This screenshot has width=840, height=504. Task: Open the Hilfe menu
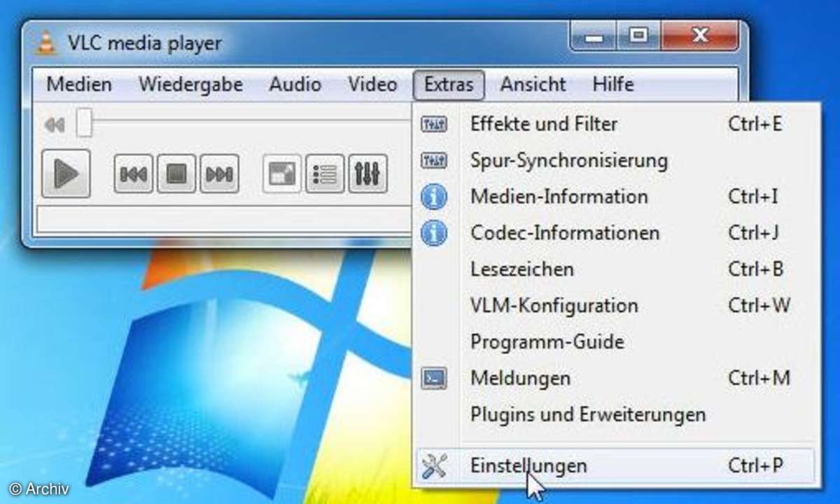tap(613, 85)
